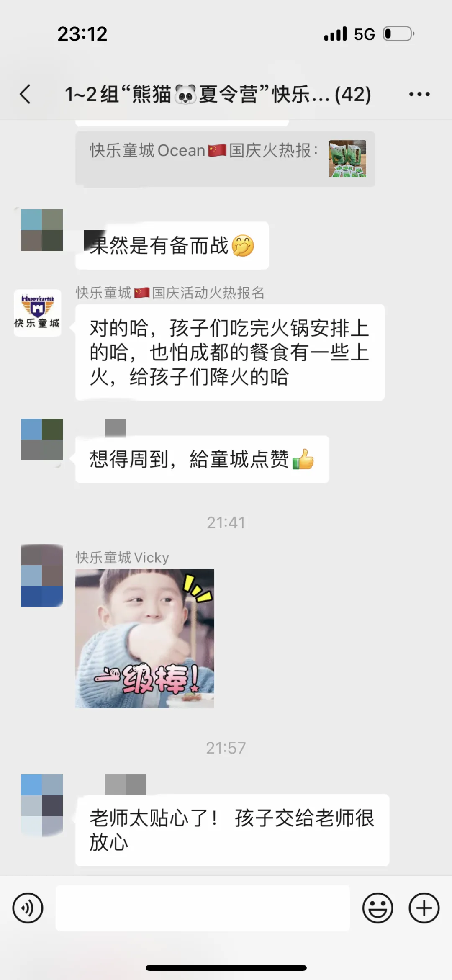Tap sender name 快乐童城Vicky
The height and width of the screenshot is (980, 452).
pyautogui.click(x=122, y=558)
